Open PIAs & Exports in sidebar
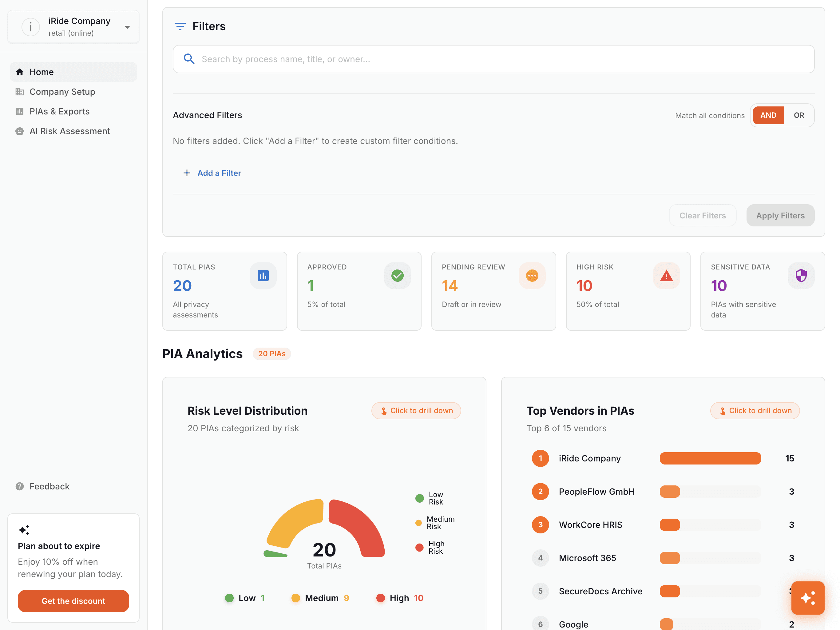 point(59,111)
